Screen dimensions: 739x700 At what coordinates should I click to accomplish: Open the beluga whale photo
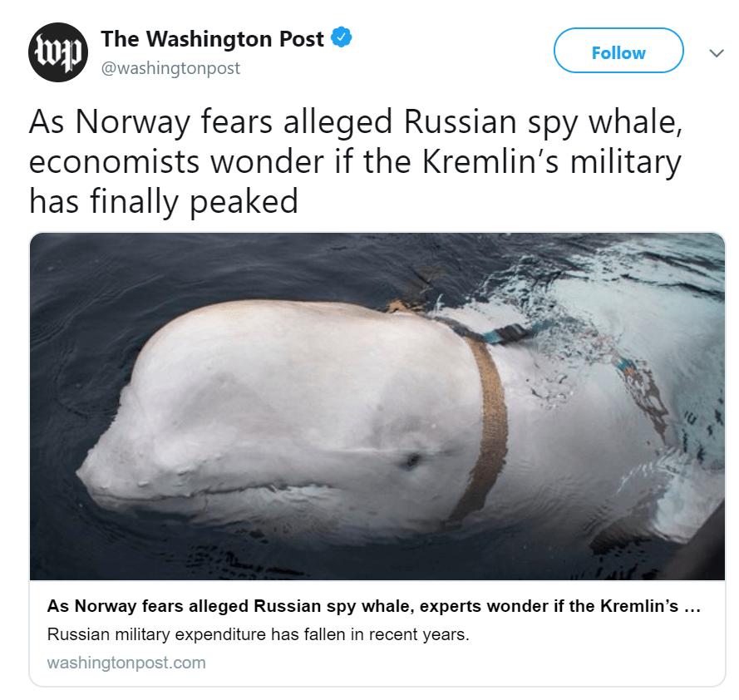(x=377, y=407)
